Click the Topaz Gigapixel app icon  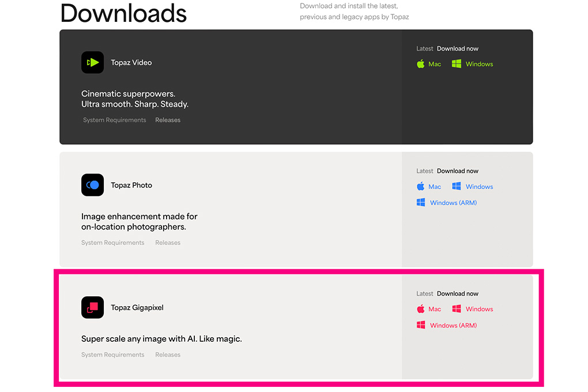(92, 307)
